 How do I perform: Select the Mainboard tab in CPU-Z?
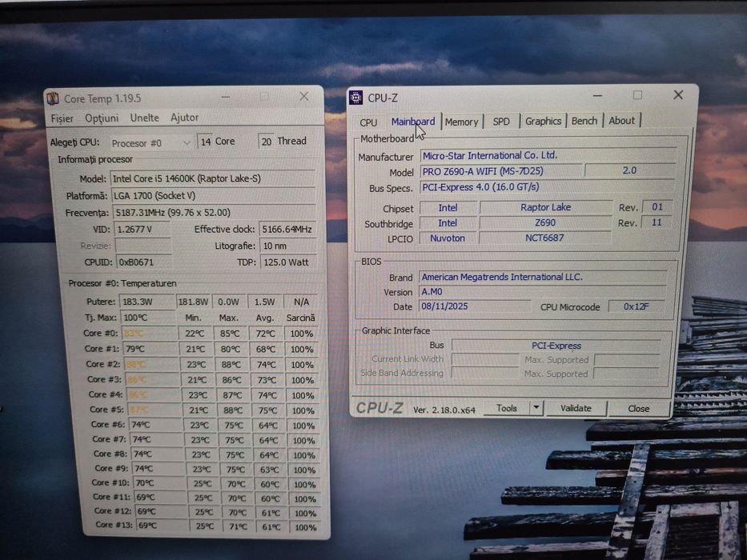(413, 122)
